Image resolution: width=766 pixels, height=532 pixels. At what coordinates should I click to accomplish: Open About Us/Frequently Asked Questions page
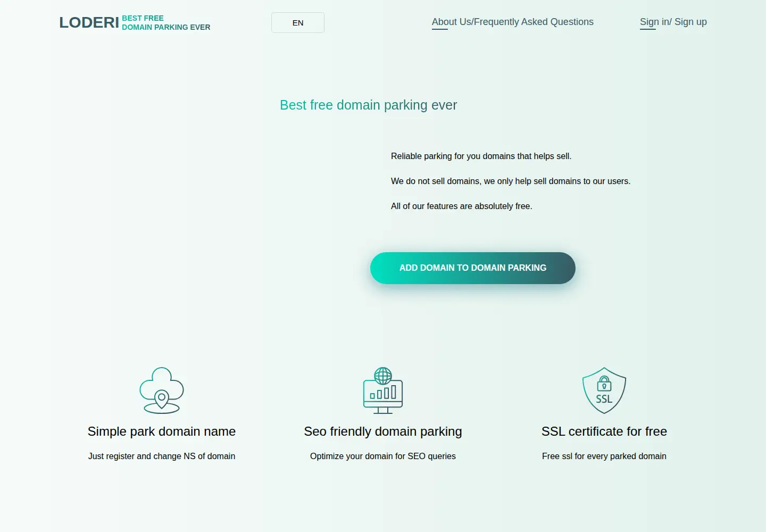pos(513,22)
